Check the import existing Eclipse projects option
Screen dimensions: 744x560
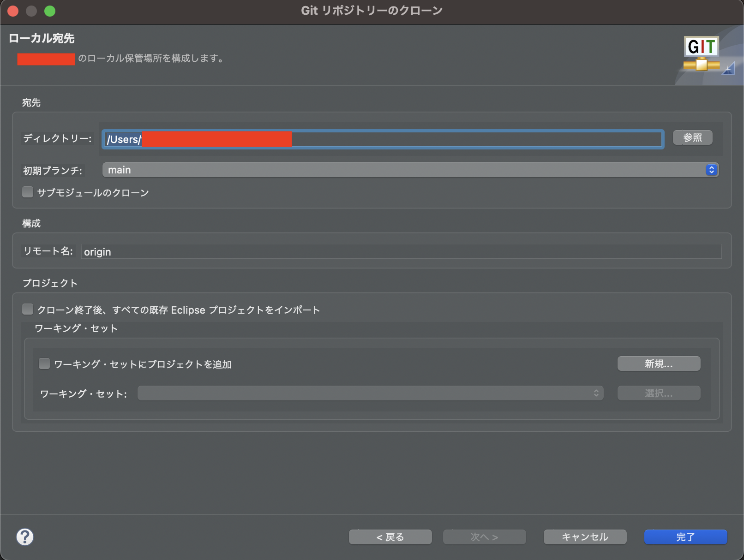pyautogui.click(x=28, y=309)
